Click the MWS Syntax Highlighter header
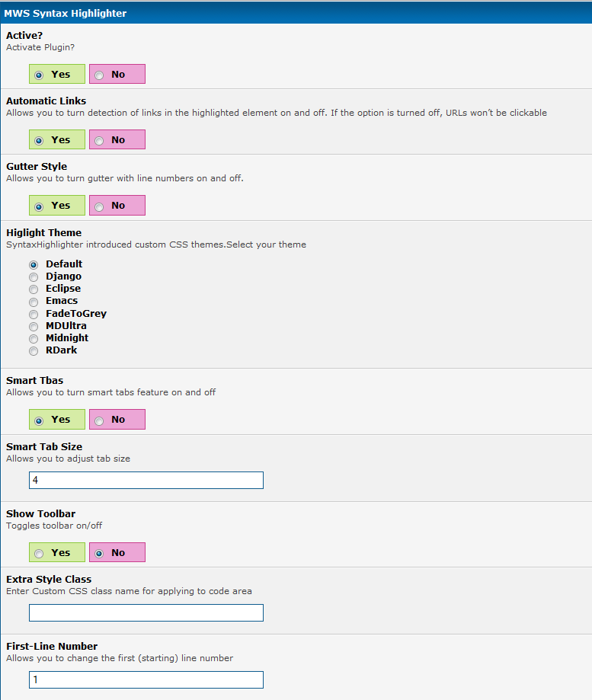The image size is (592, 700). (66, 13)
